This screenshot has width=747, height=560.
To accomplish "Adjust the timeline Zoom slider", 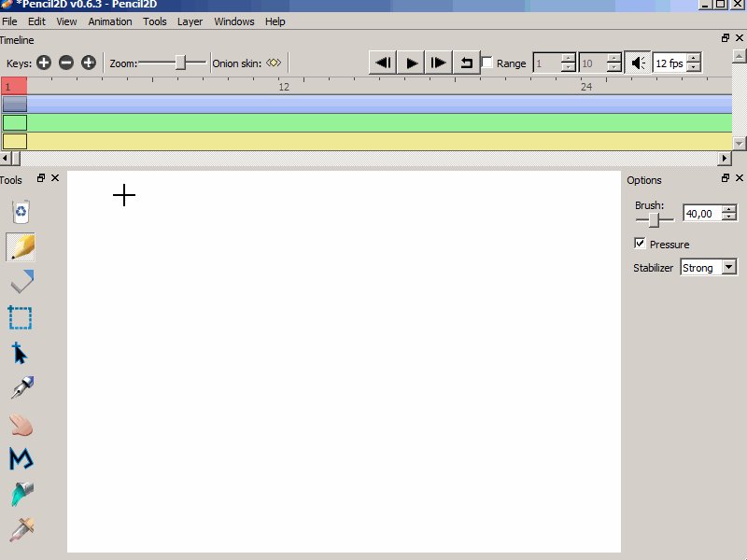I will [x=180, y=63].
